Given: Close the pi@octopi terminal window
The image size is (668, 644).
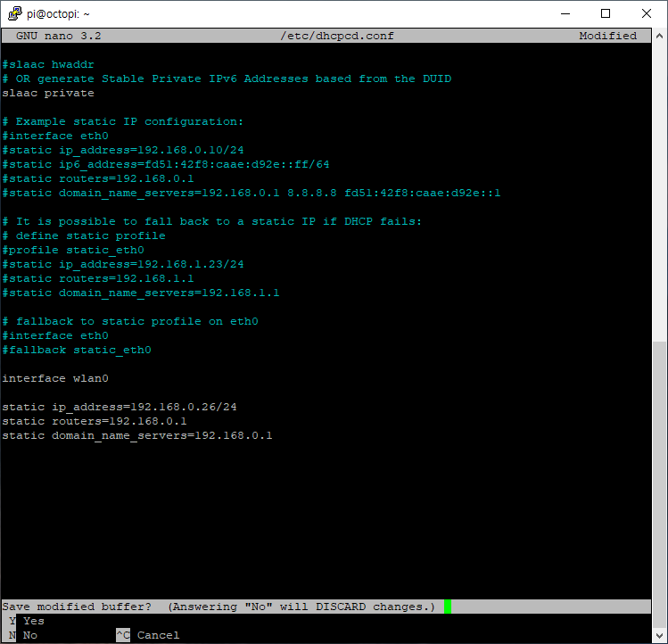Looking at the screenshot, I should pos(647,13).
